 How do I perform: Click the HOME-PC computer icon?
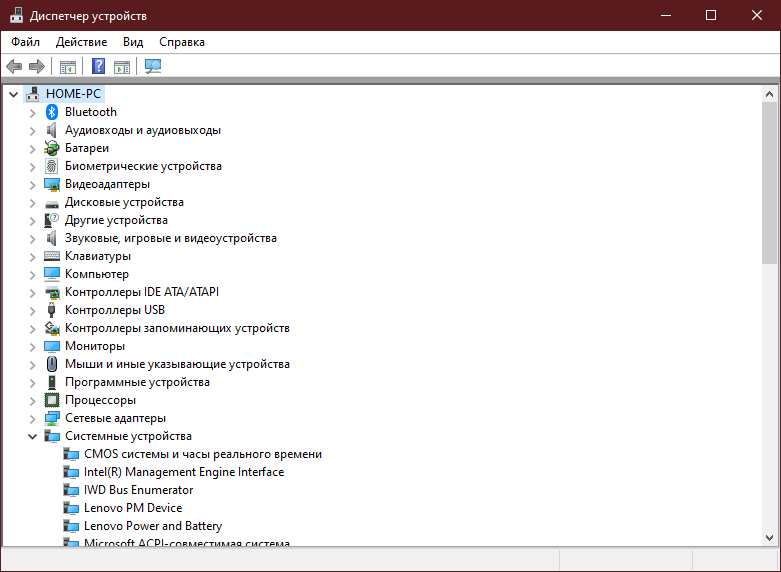pyautogui.click(x=33, y=94)
